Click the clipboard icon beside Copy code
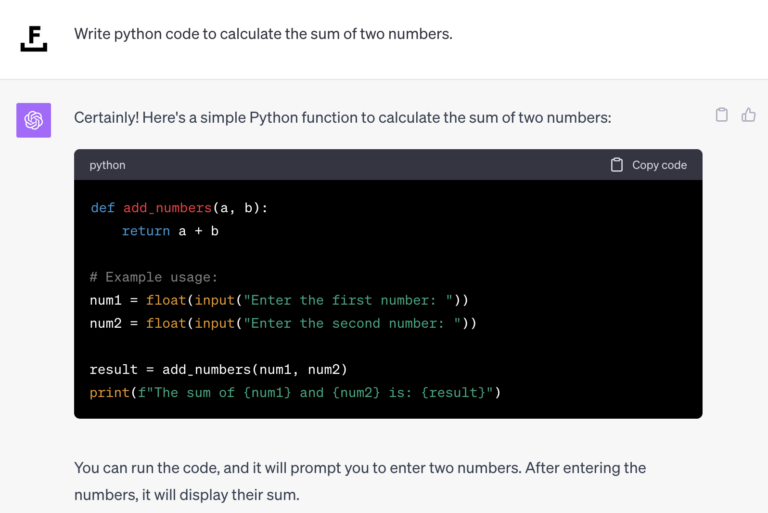The height and width of the screenshot is (513, 768). coord(617,165)
